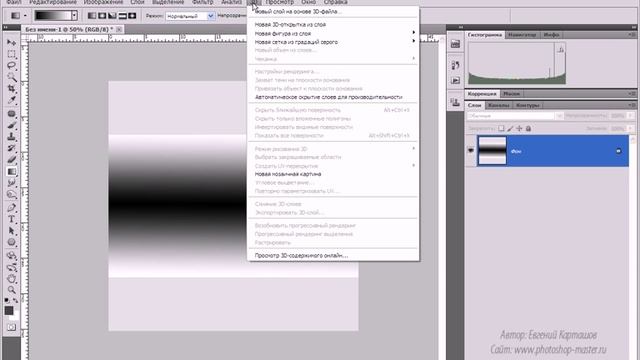Open the Фильтр menu
640x360 pixels.
[x=202, y=2]
